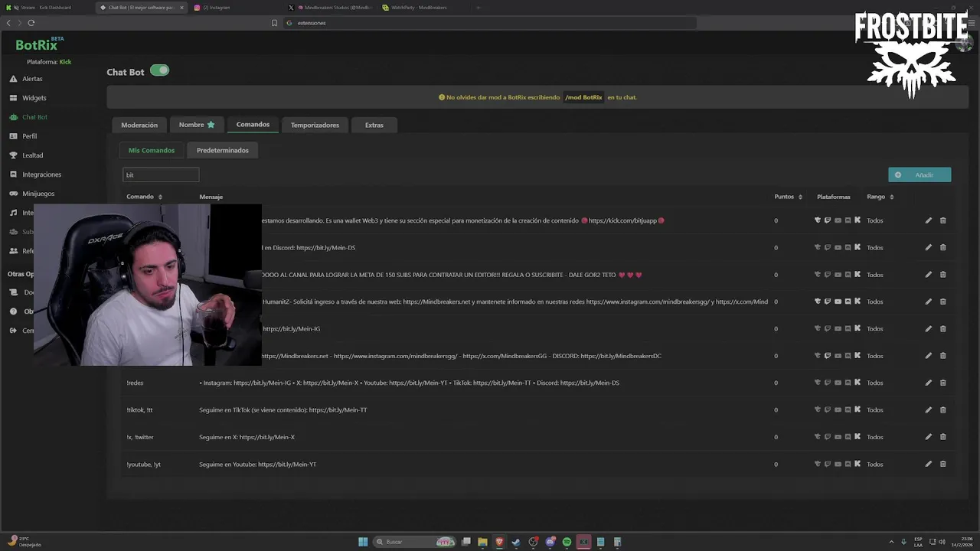
Task: Open Discord from the taskbar
Action: coord(550,542)
